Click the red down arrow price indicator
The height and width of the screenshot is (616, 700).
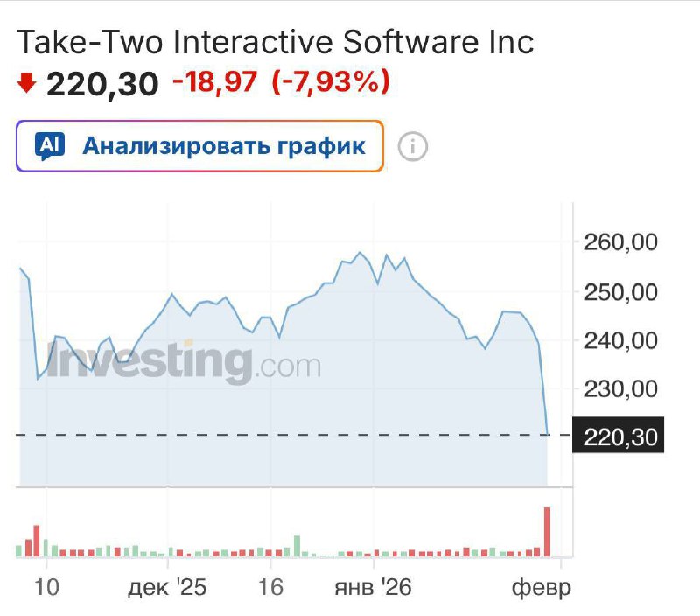point(26,83)
